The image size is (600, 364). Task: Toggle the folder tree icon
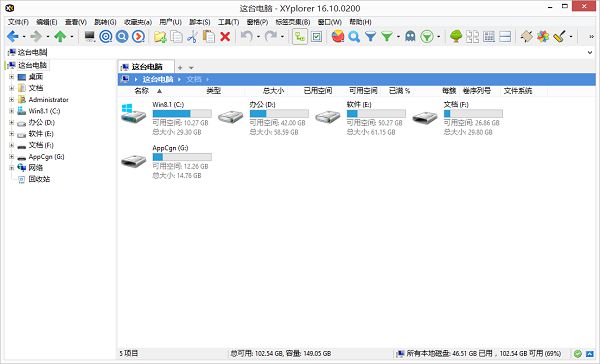[456, 36]
